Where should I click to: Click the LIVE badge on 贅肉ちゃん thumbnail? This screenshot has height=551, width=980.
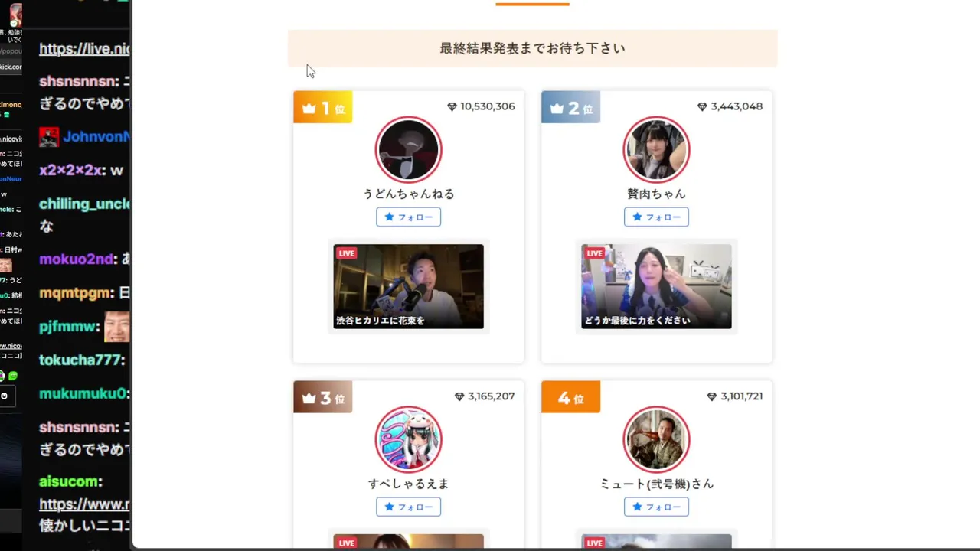pyautogui.click(x=595, y=253)
